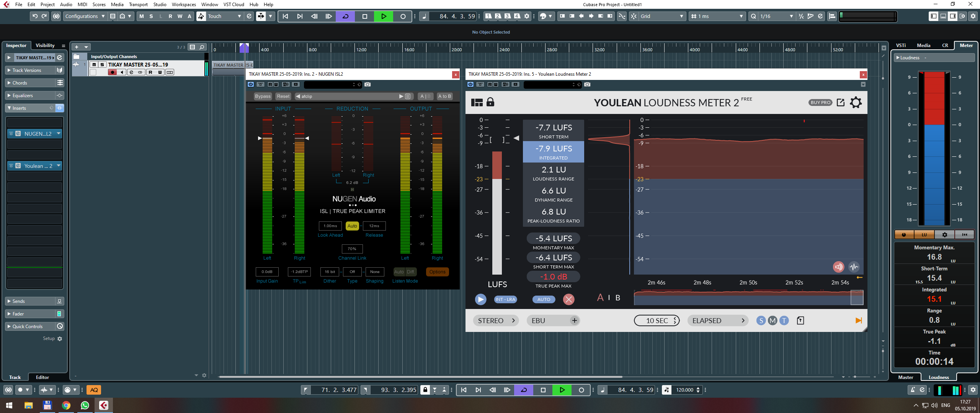Open the VST Cloud menu
Viewport: 980px width, 413px height.
pyautogui.click(x=234, y=5)
